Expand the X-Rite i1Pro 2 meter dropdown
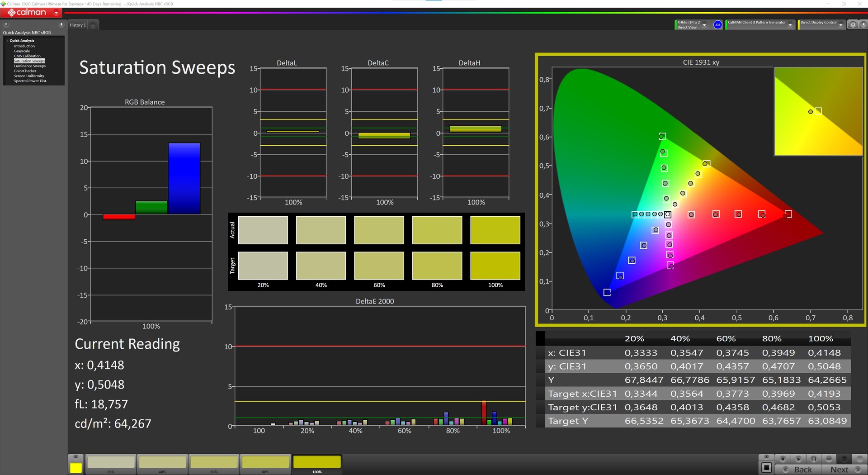 pos(704,25)
